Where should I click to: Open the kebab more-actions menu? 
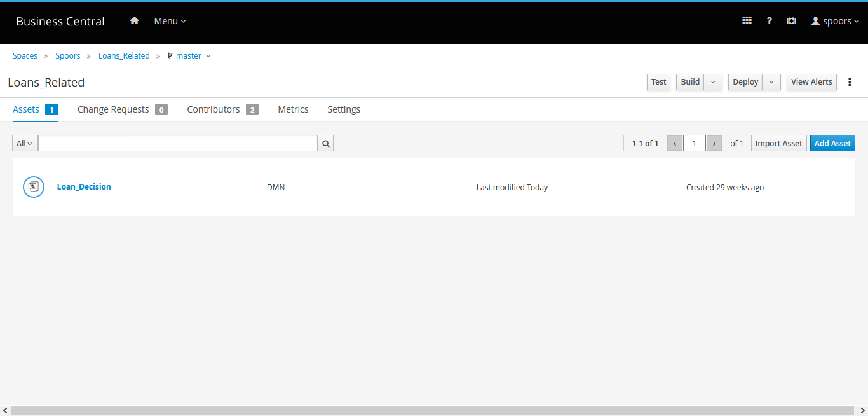point(850,82)
